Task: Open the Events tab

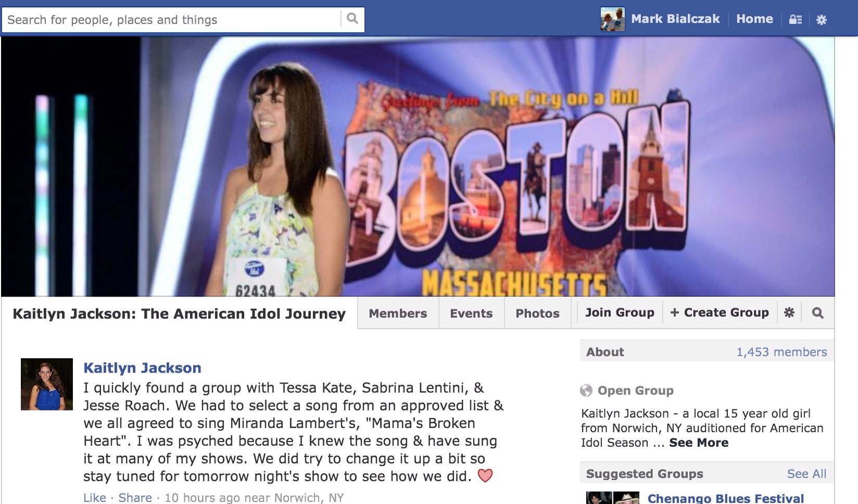Action: coord(471,313)
